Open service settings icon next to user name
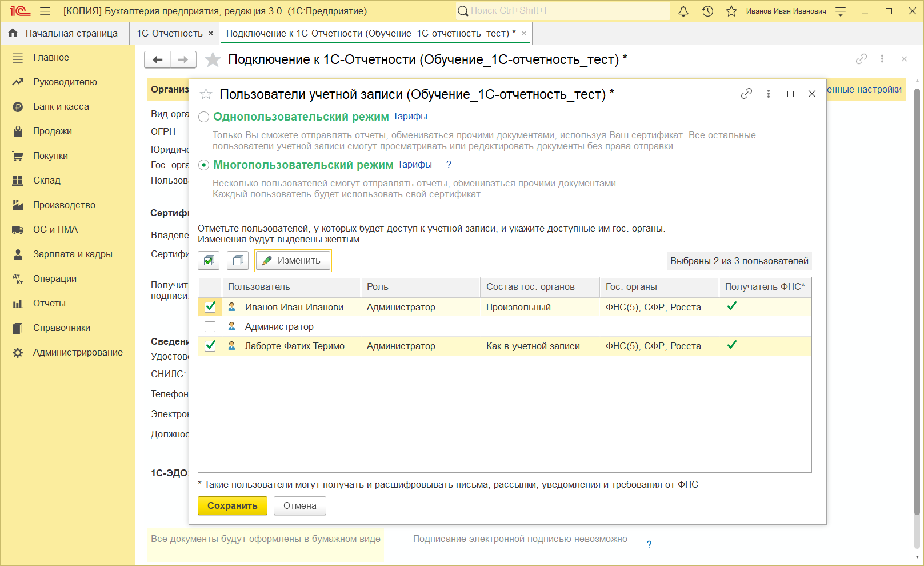 click(841, 11)
